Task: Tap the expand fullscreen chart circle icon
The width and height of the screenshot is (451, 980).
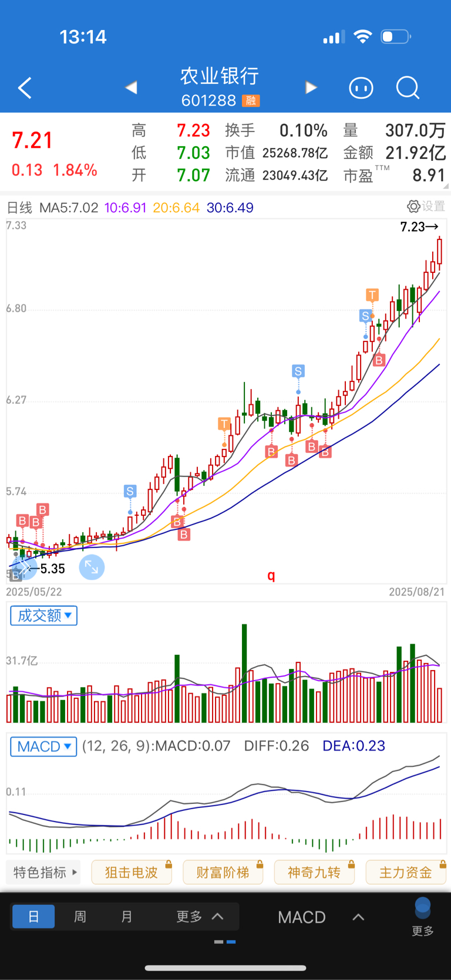Action: [x=92, y=567]
